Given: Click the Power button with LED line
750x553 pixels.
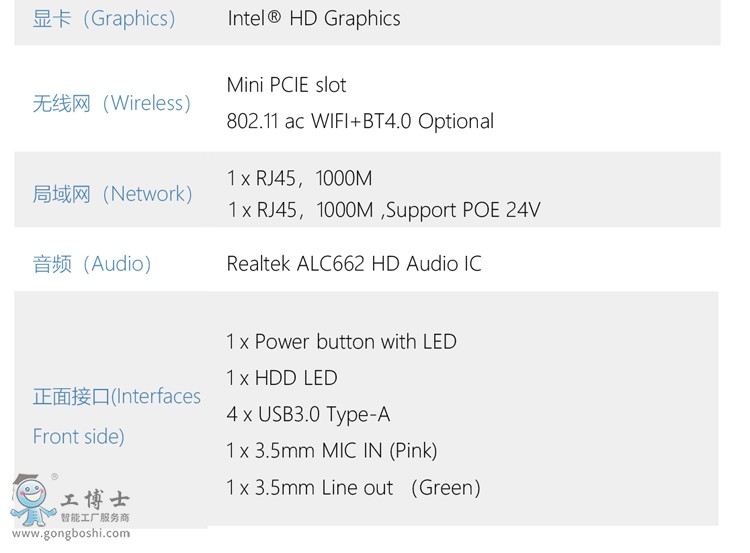Looking at the screenshot, I should coord(341,342).
